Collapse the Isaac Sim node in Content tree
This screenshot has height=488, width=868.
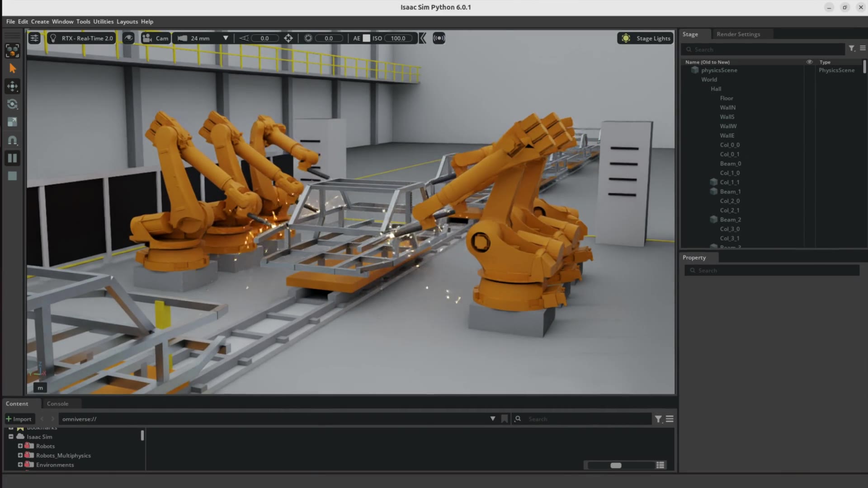pos(11,437)
